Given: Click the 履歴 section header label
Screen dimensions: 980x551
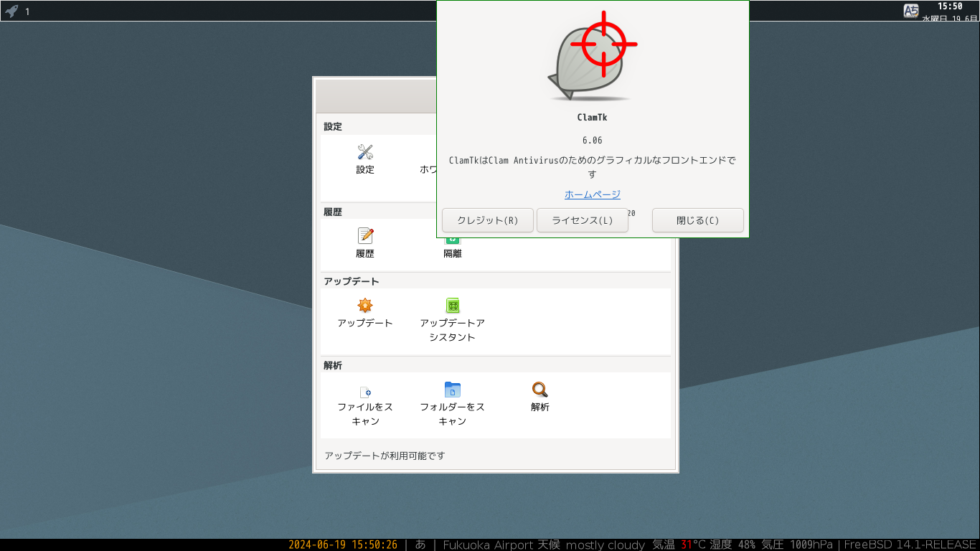Looking at the screenshot, I should click(x=333, y=212).
